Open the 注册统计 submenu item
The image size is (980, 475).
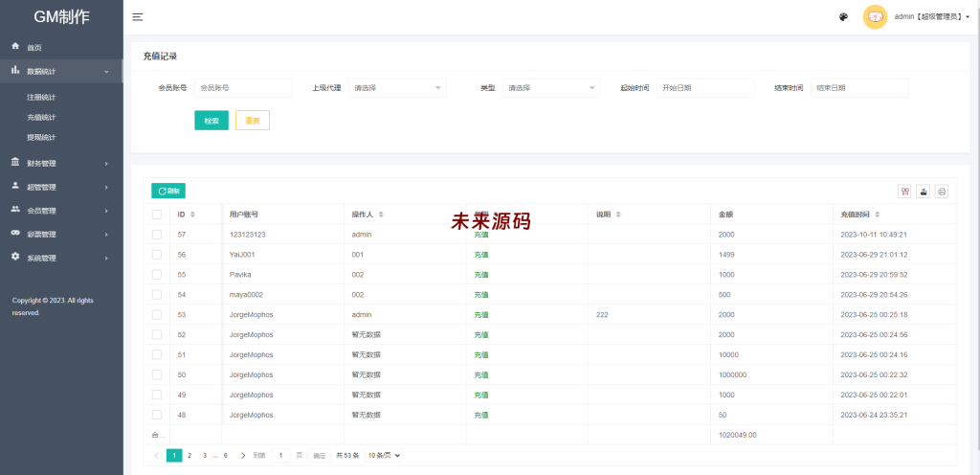41,98
